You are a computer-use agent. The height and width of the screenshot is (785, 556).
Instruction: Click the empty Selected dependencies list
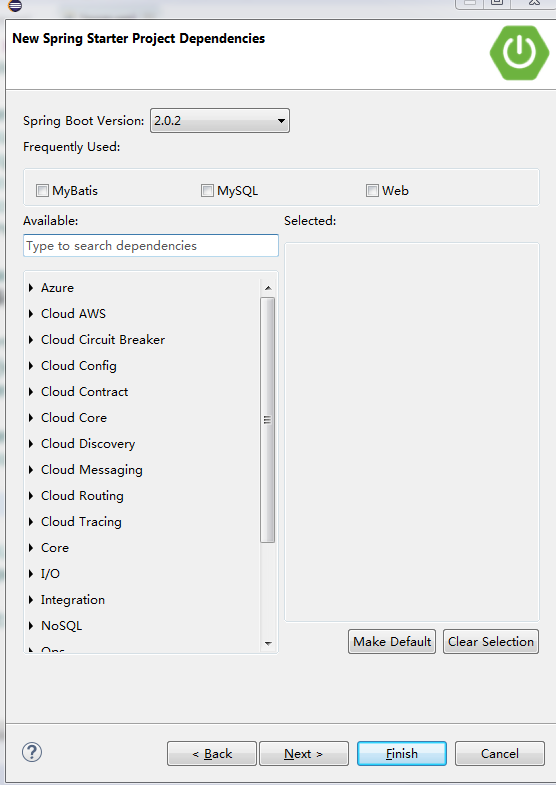pyautogui.click(x=412, y=432)
